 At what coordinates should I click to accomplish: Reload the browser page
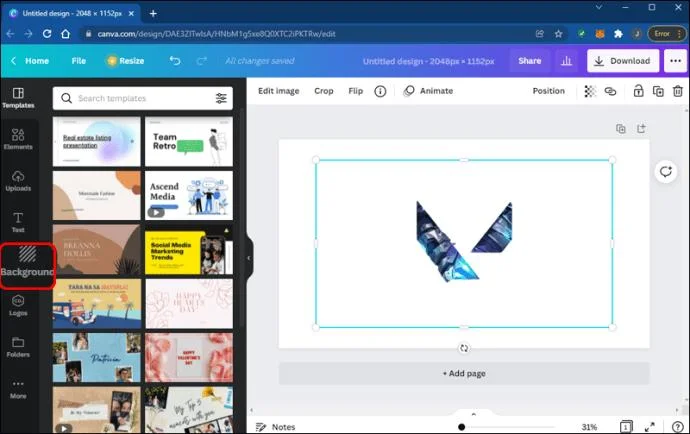click(47, 34)
